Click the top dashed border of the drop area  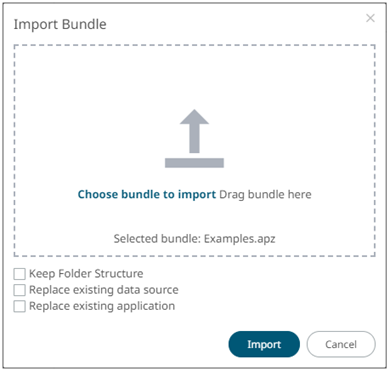194,45
